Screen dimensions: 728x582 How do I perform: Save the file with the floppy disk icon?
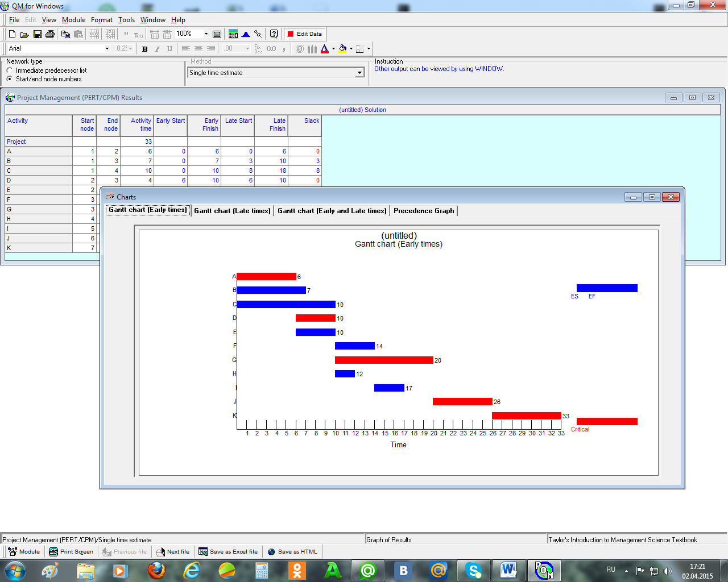coord(38,34)
